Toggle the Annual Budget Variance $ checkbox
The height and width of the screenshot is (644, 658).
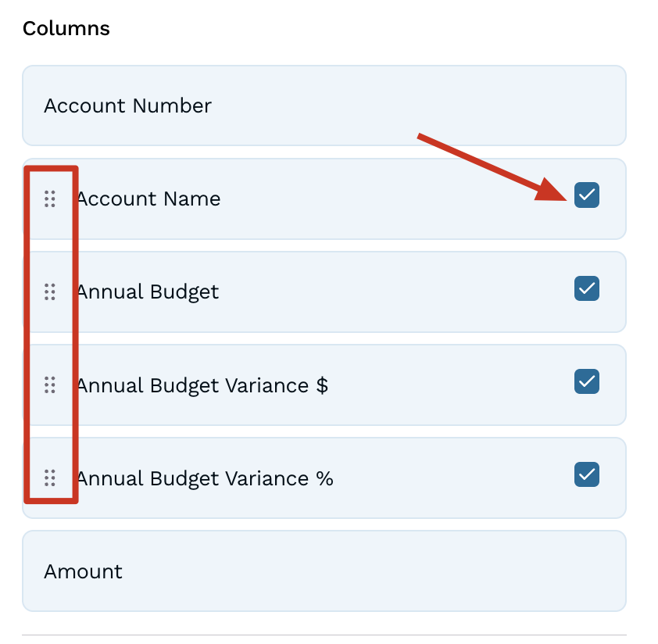click(x=586, y=381)
